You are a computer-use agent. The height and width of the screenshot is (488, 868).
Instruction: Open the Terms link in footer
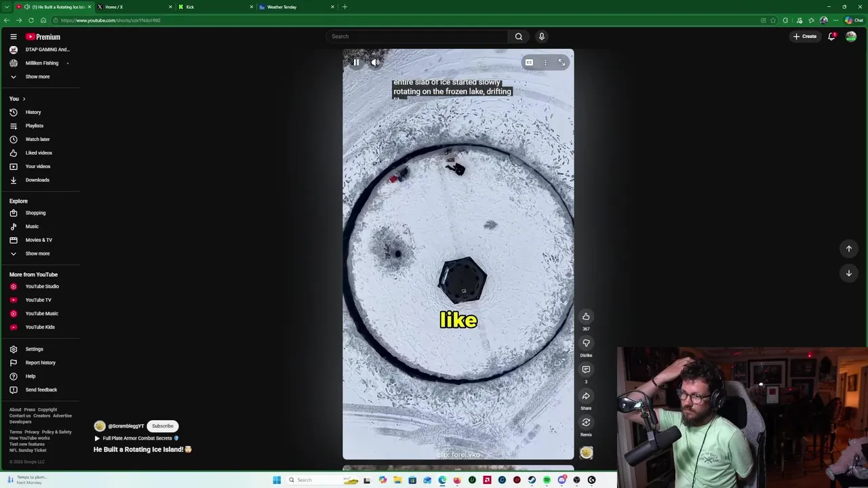(x=15, y=432)
